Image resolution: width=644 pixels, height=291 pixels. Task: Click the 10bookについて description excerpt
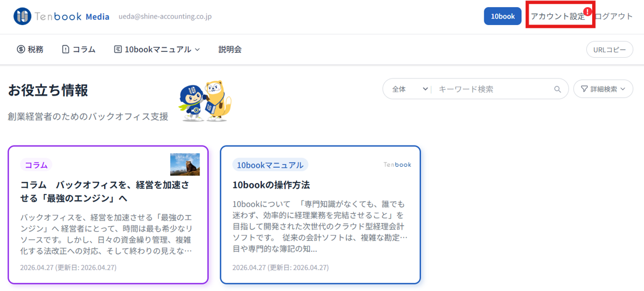click(320, 226)
